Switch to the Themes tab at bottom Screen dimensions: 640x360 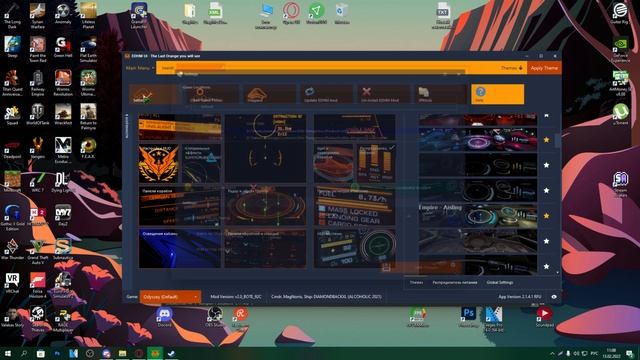click(416, 282)
